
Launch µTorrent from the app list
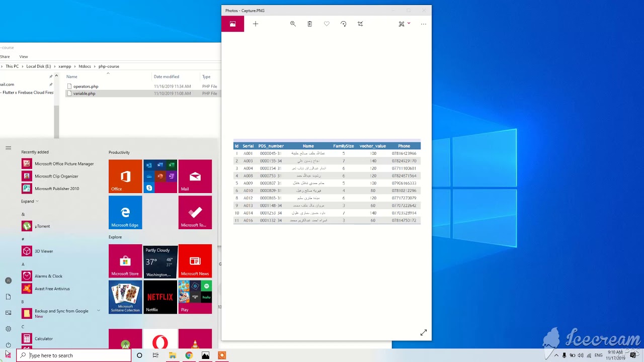[36, 226]
